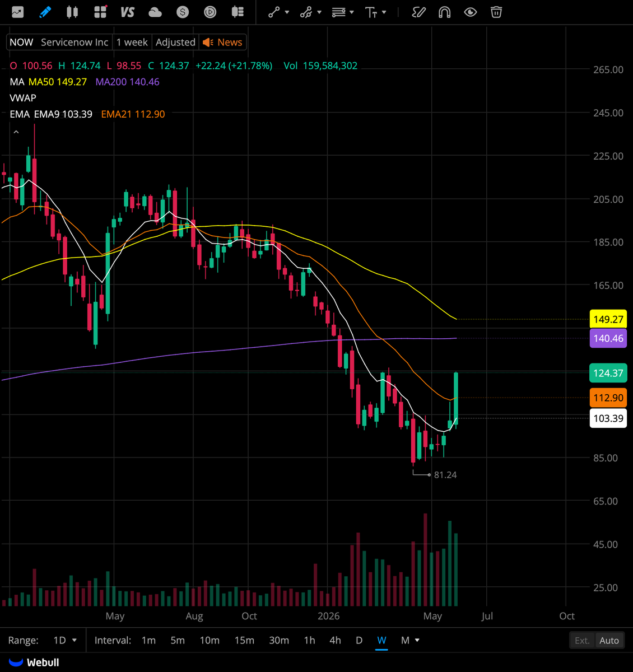Click the white 103.39 price tag
Screen dimensions: 633x672
608,418
